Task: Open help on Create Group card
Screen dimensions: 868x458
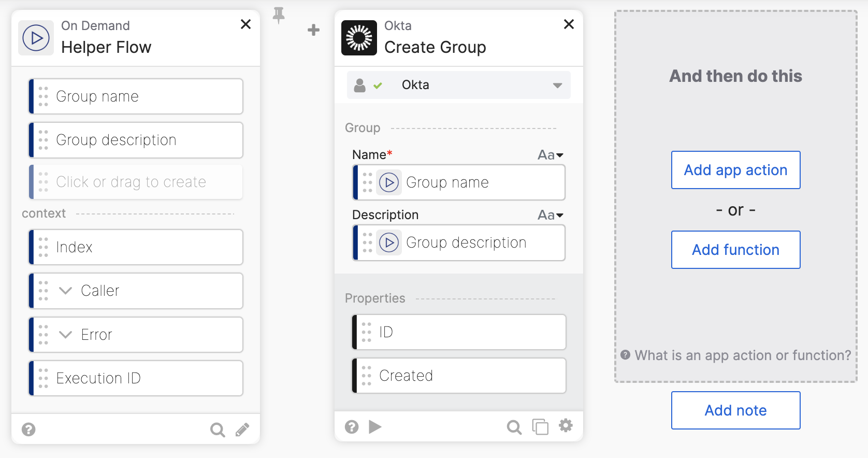Action: pos(352,427)
